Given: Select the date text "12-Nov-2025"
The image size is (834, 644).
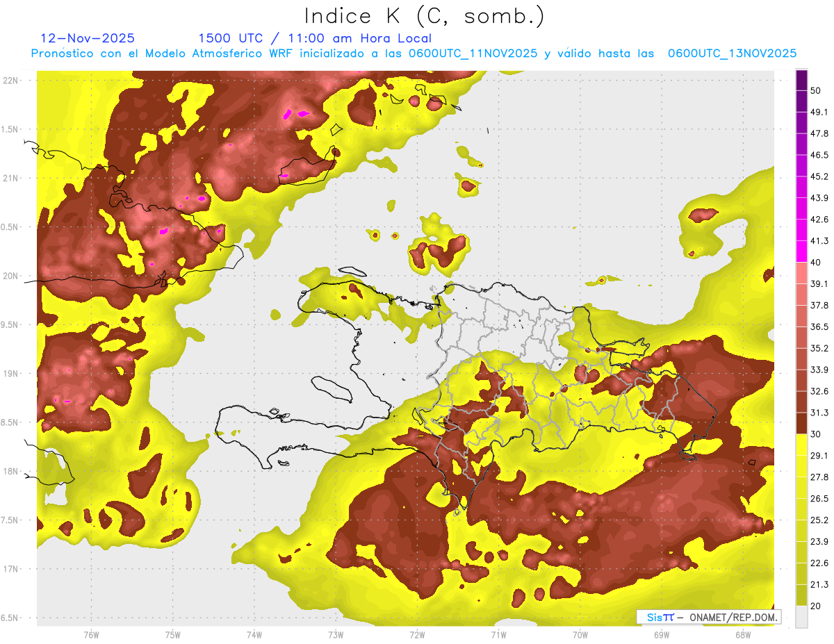Looking at the screenshot, I should (x=88, y=38).
